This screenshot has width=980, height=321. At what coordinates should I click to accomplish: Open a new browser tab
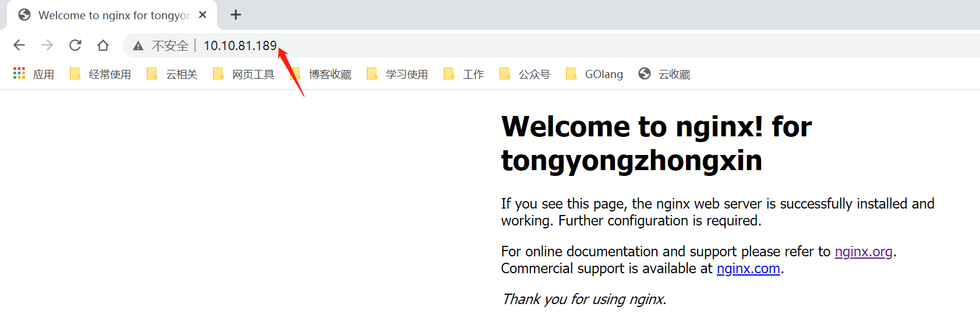[x=236, y=15]
